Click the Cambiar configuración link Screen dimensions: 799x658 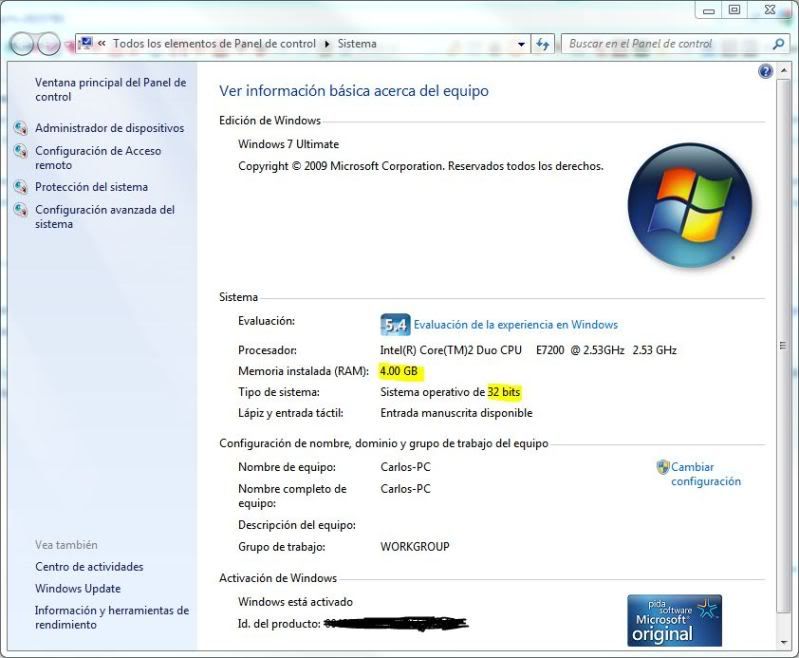click(706, 474)
